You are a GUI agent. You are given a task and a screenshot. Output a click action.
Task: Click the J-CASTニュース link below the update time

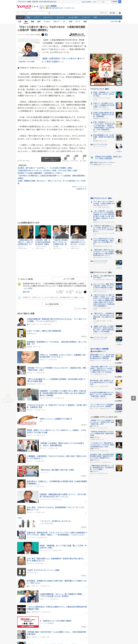[81, 189]
